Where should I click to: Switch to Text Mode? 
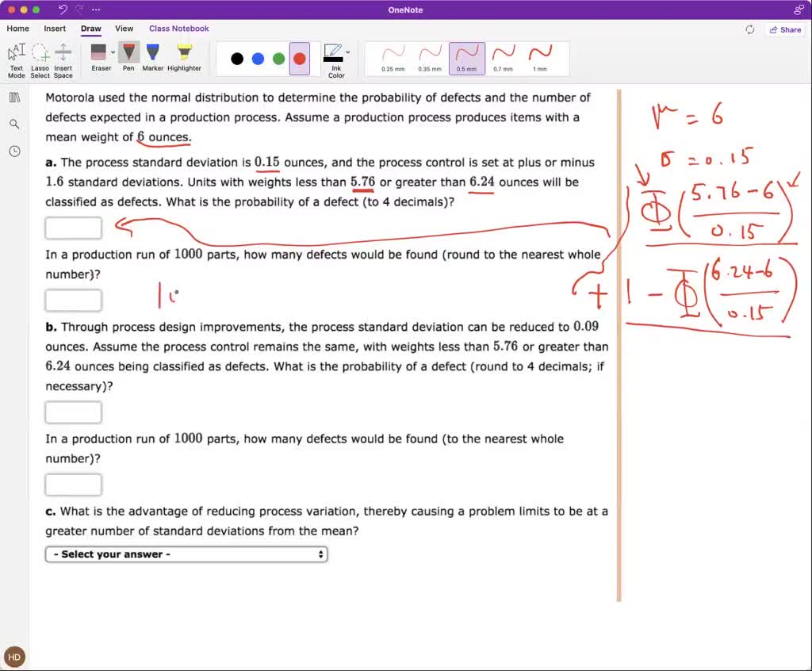click(x=16, y=57)
